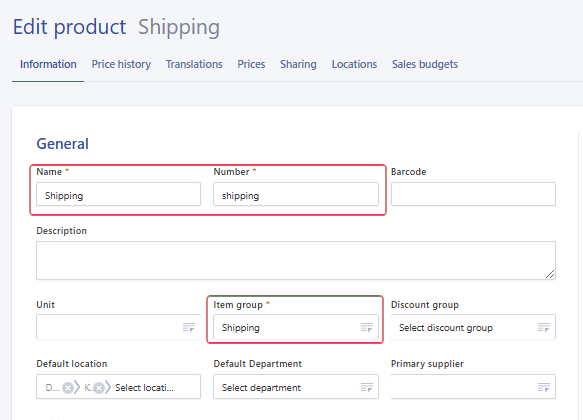Go to the Sales budgets tab

coord(425,64)
